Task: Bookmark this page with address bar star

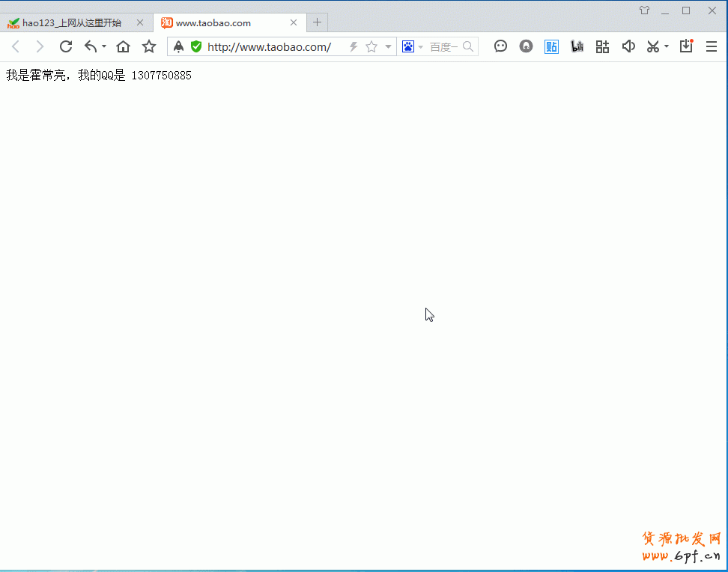Action: pos(371,46)
